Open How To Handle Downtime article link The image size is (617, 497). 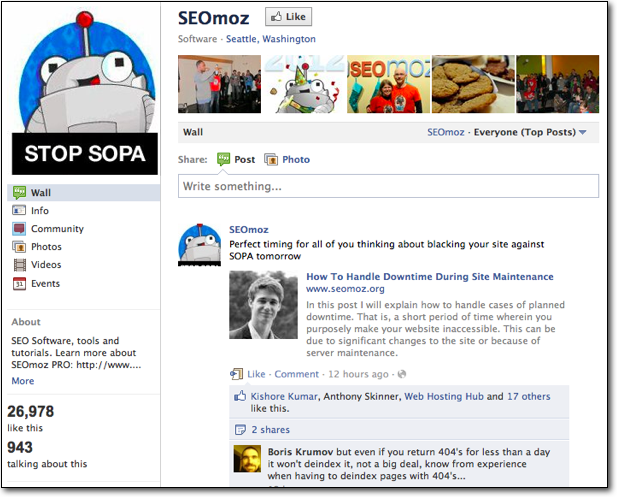click(x=429, y=276)
